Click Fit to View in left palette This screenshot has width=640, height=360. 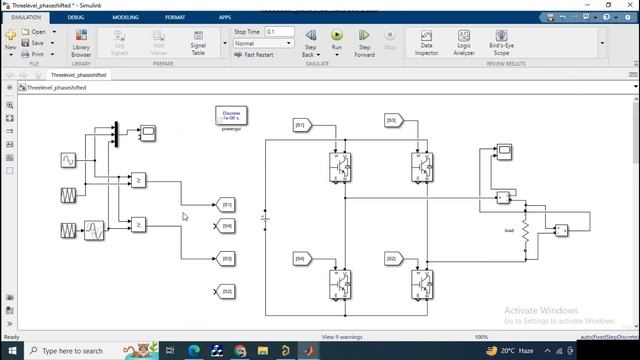tap(10, 118)
